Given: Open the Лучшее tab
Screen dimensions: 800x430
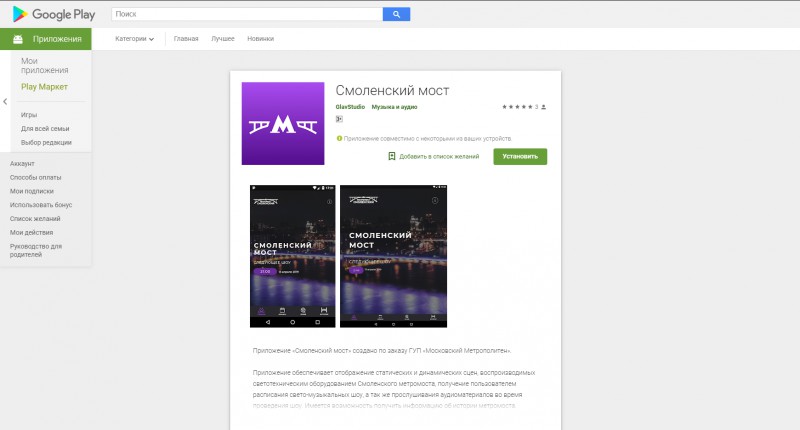Looking at the screenshot, I should click(223, 39).
